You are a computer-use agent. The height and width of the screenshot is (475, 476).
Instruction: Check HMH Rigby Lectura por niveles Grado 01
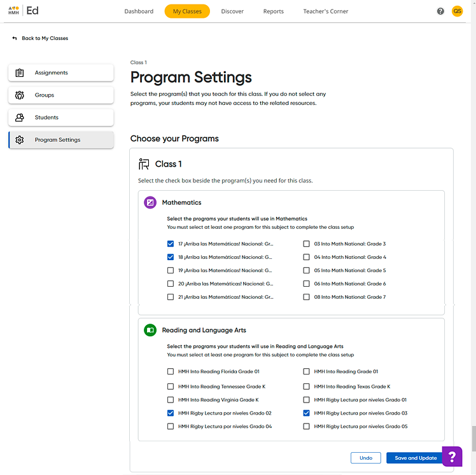[x=306, y=400]
